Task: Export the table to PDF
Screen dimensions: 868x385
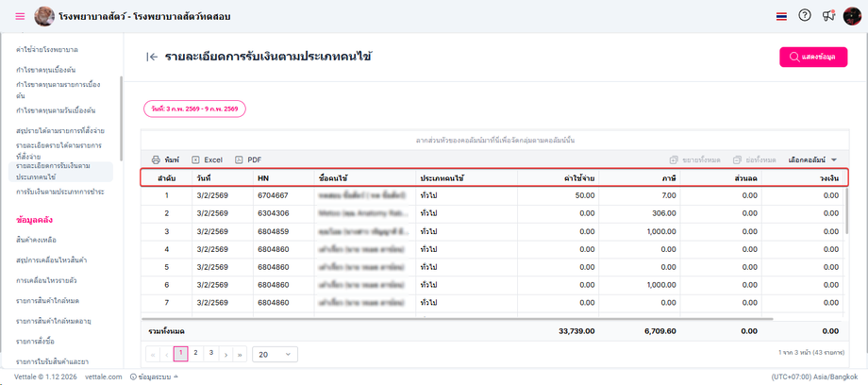Action: (x=248, y=159)
